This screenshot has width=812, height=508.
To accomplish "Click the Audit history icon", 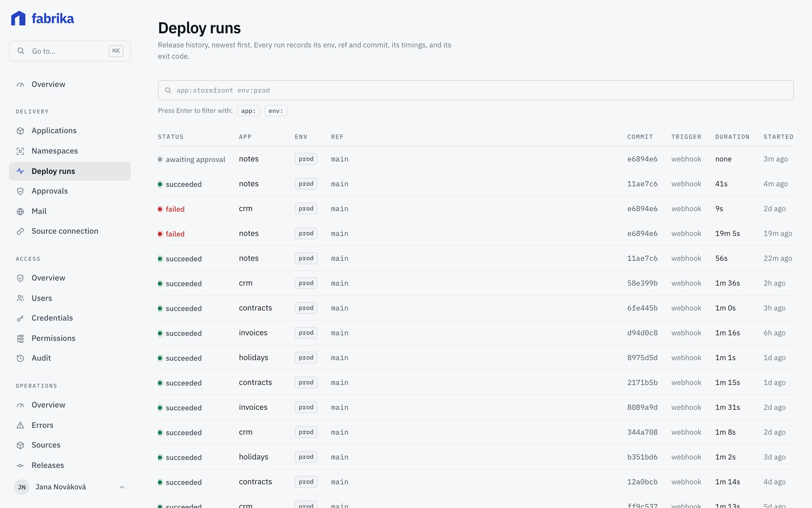I will pos(21,358).
